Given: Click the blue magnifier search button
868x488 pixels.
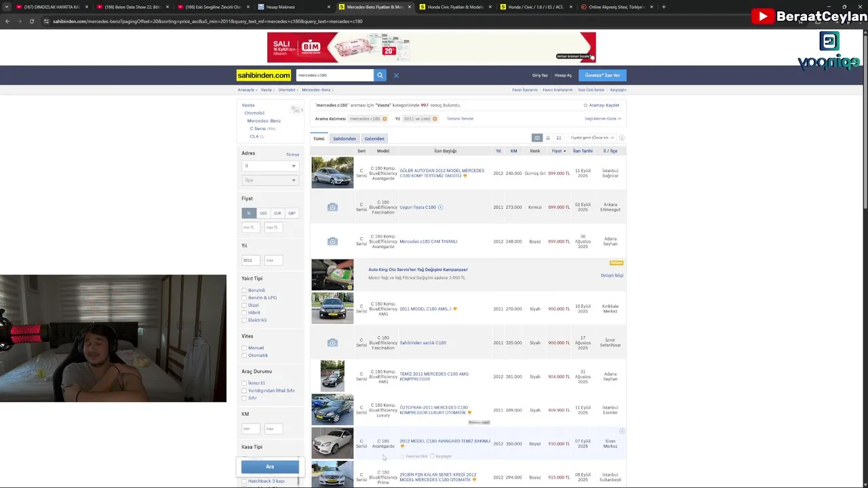Looking at the screenshot, I should click(380, 75).
